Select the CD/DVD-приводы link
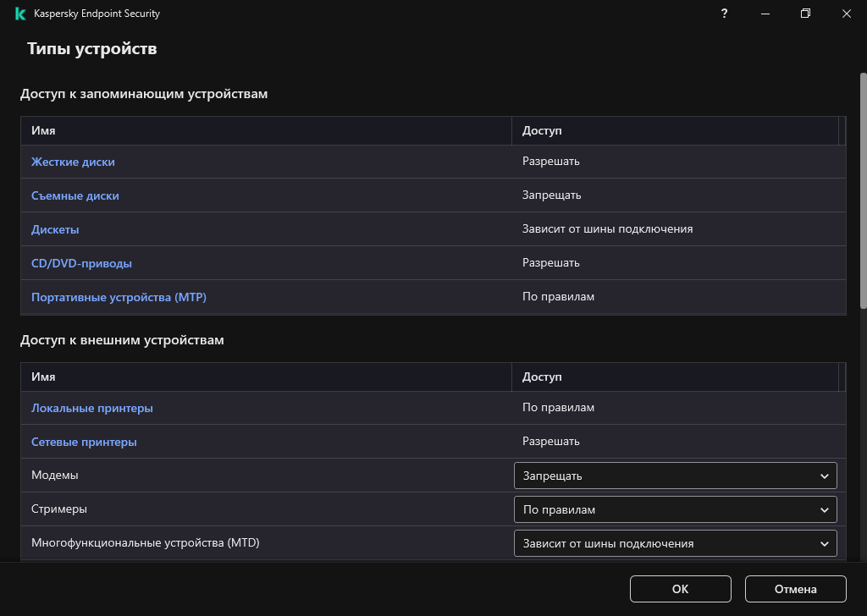This screenshot has width=867, height=616. click(x=81, y=263)
